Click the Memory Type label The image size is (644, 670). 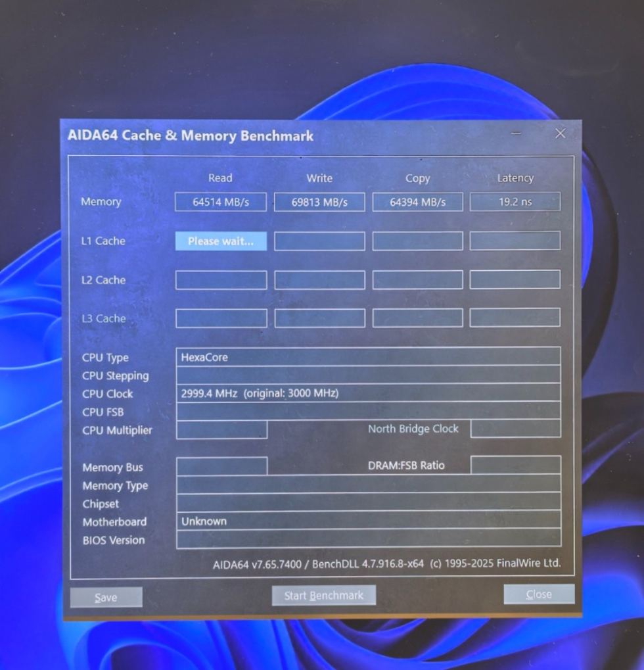tap(115, 486)
